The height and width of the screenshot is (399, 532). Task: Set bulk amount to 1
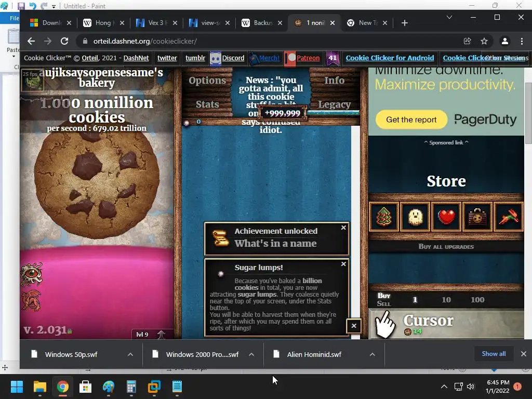[x=415, y=300]
